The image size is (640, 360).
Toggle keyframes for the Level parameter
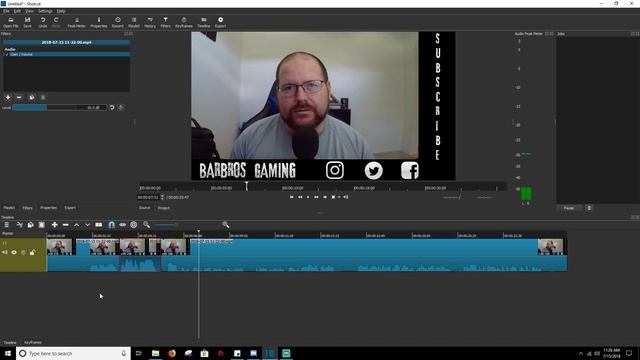(x=120, y=107)
